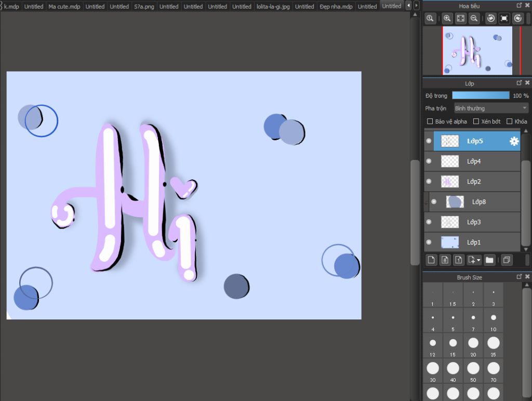532x401 pixels.
Task: Rotate the canvas view clockwise
Action: click(518, 19)
